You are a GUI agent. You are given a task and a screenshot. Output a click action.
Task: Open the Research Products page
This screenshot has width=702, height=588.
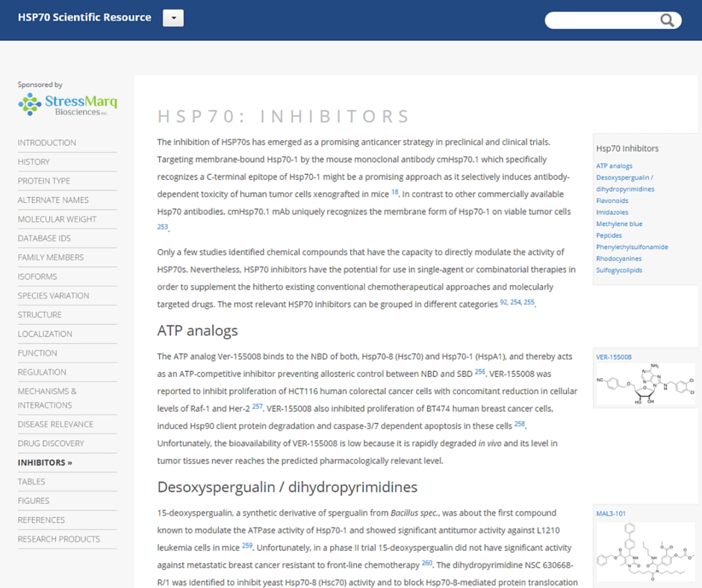click(59, 539)
